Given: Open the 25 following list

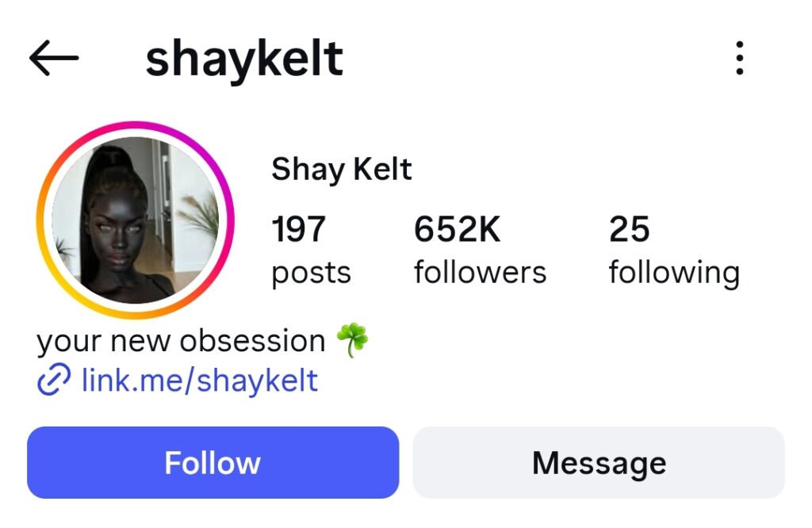Looking at the screenshot, I should click(674, 250).
